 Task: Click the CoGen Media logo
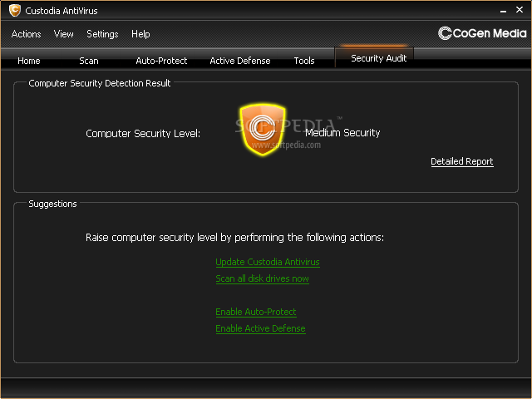(x=482, y=34)
